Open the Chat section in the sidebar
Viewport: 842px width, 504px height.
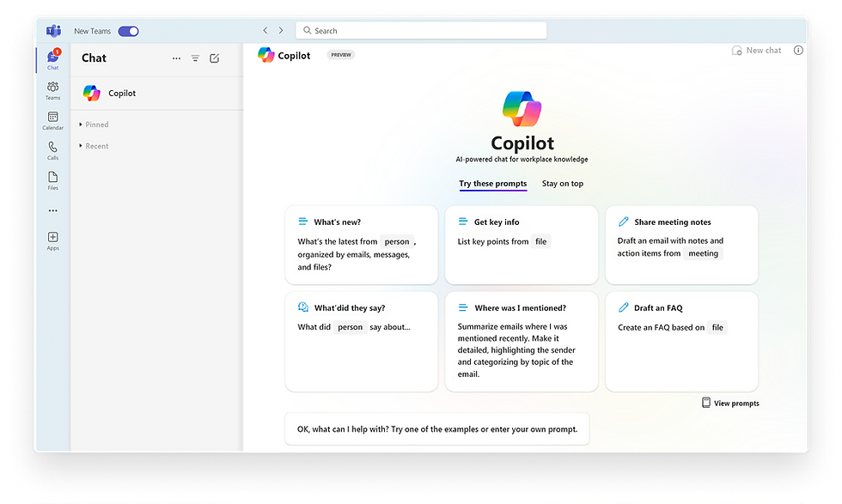(x=52, y=59)
